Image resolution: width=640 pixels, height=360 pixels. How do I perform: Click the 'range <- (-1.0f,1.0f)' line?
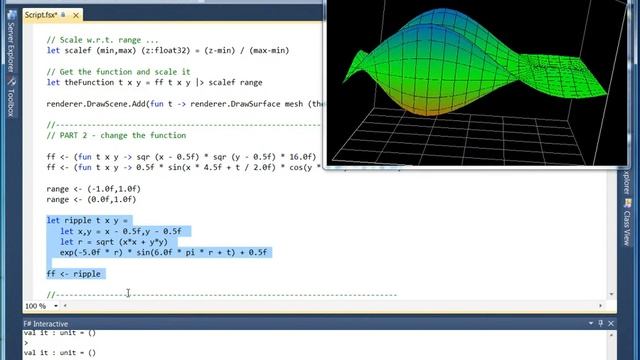pyautogui.click(x=93, y=189)
